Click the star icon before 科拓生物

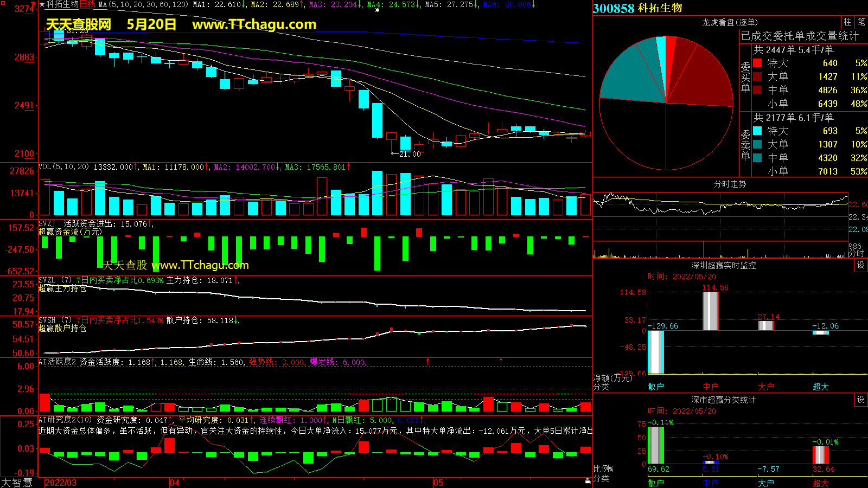[x=42, y=4]
